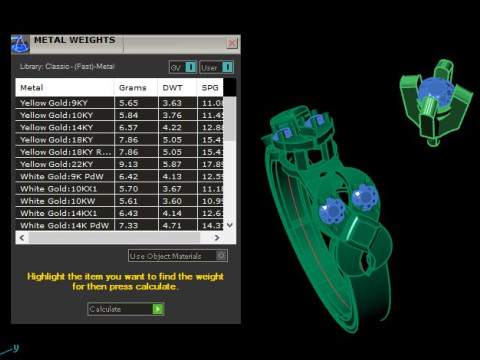Click the left arrow of horizontal scrollbar
This screenshot has width=480, height=360.
[22, 238]
